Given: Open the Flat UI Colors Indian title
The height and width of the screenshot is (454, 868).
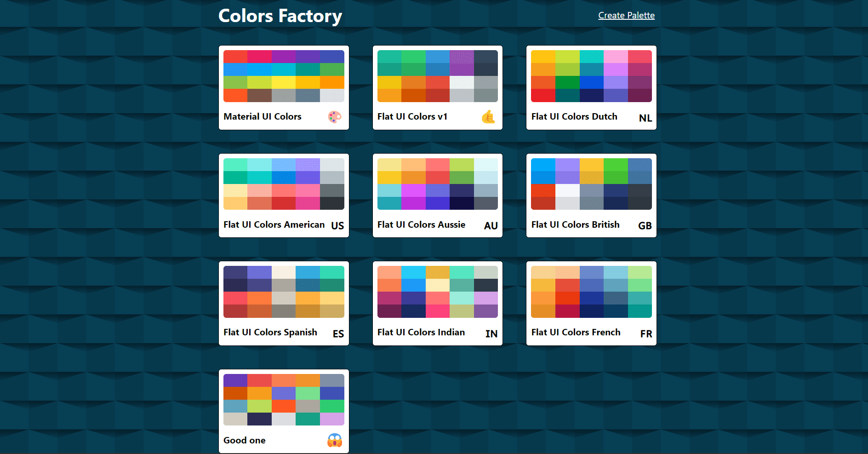Looking at the screenshot, I should point(421,332).
